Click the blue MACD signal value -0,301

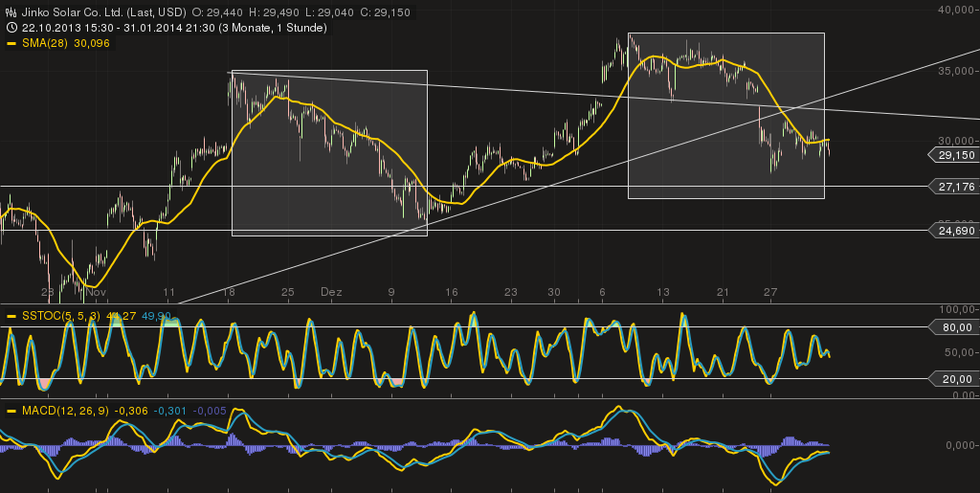coord(170,411)
